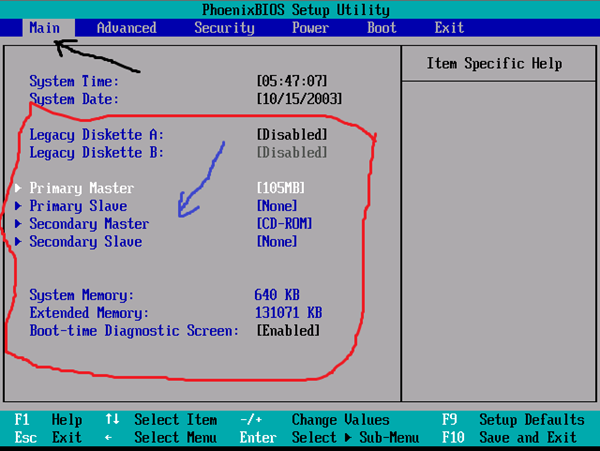Click the F9 Setup Defaults hint
600x451 pixels.
click(x=513, y=420)
